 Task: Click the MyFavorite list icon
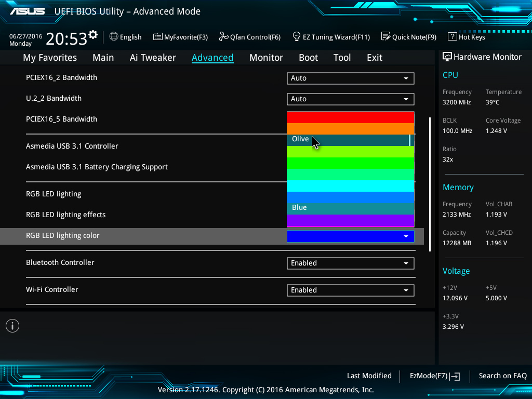pyautogui.click(x=157, y=37)
